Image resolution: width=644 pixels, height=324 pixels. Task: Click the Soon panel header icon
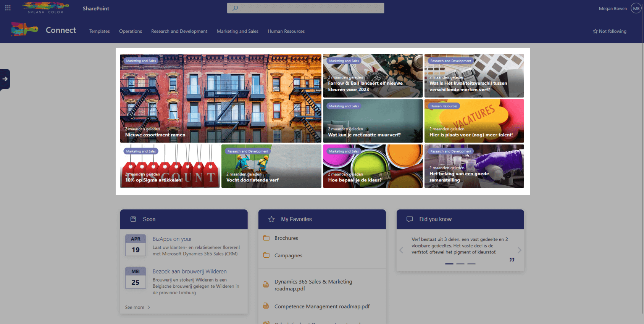133,219
